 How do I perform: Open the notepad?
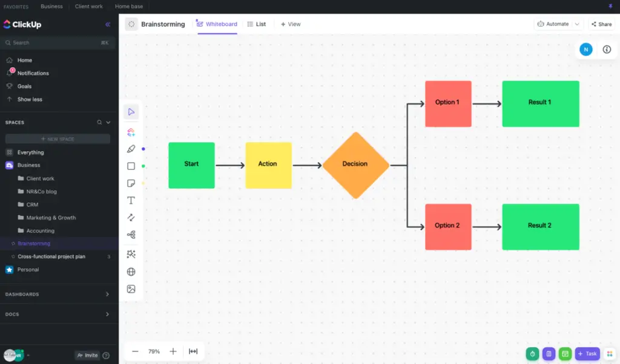549,354
